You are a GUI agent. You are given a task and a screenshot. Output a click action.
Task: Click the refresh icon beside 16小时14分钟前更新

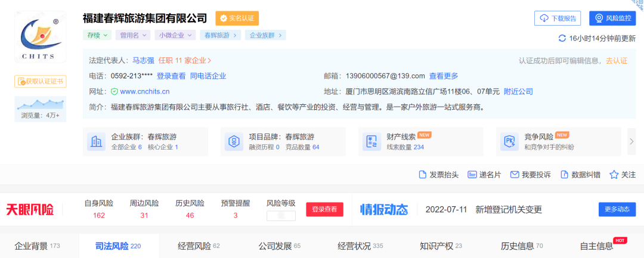click(562, 39)
